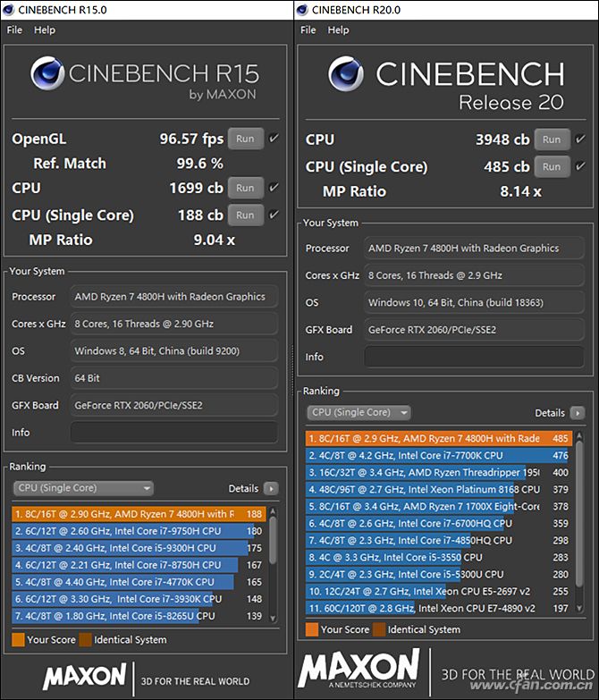Click the R20 ranking scroll up arrow
599x700 pixels.
579,435
